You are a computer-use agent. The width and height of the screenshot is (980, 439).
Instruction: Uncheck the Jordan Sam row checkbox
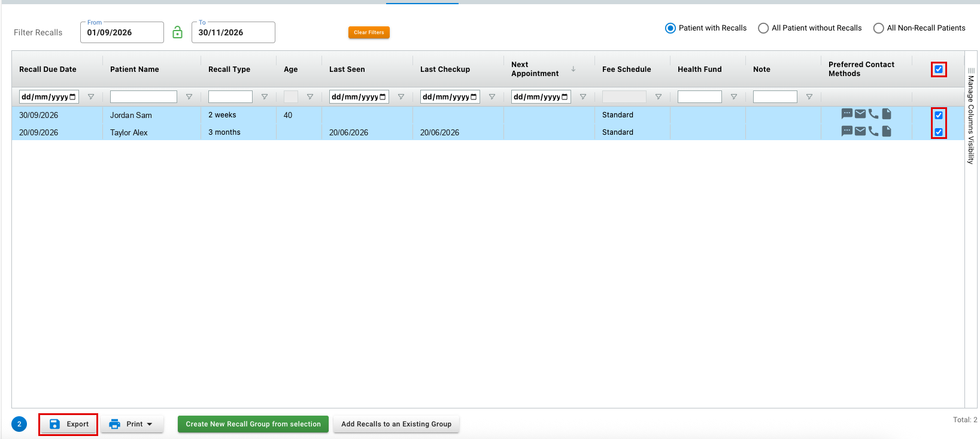[x=939, y=116]
